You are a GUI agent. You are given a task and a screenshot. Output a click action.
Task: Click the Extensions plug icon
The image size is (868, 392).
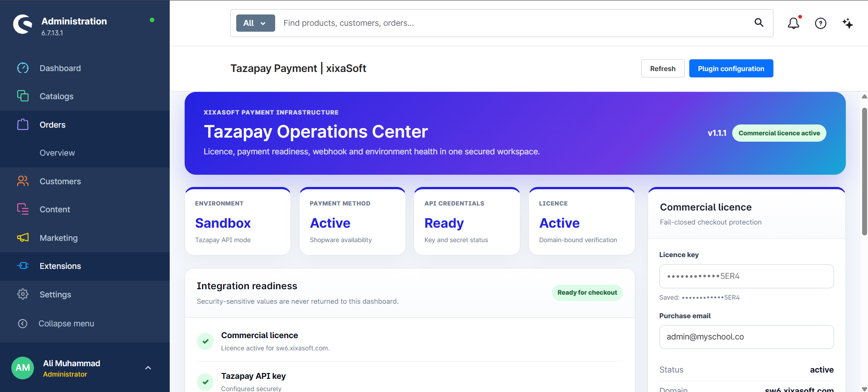click(x=23, y=266)
